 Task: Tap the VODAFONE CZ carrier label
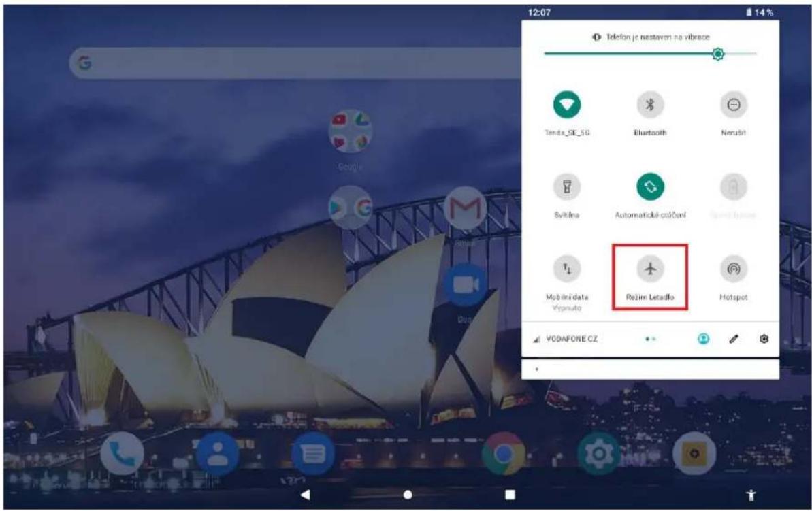[572, 339]
